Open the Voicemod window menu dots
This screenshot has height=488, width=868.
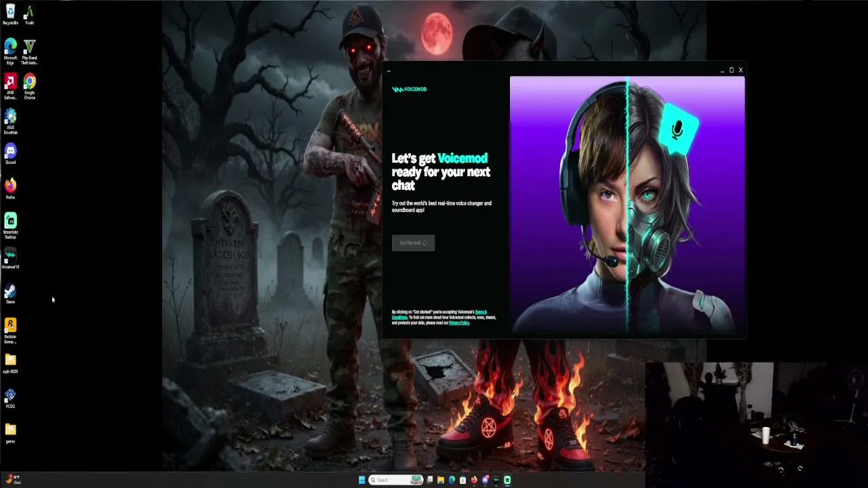[x=389, y=70]
